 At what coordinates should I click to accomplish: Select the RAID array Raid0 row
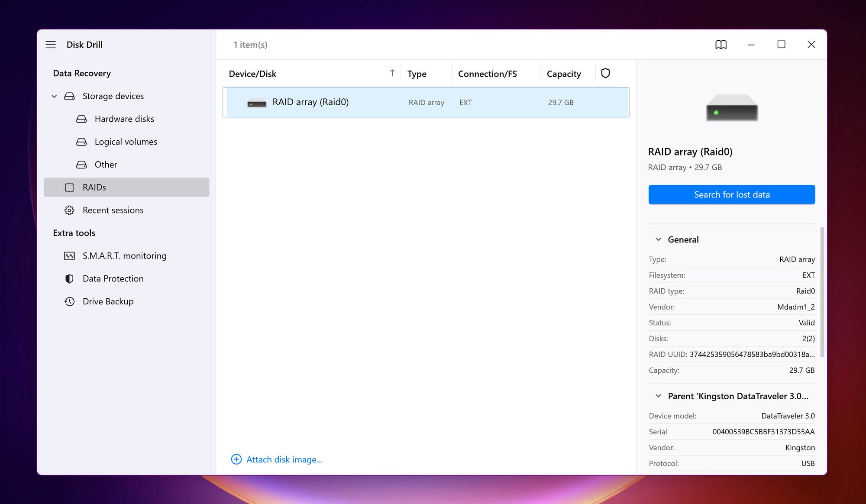click(426, 101)
